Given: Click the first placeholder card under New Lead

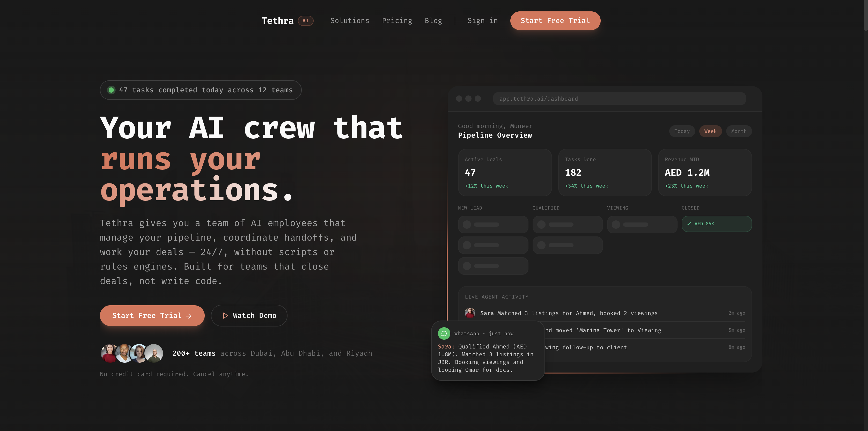Looking at the screenshot, I should (x=493, y=225).
